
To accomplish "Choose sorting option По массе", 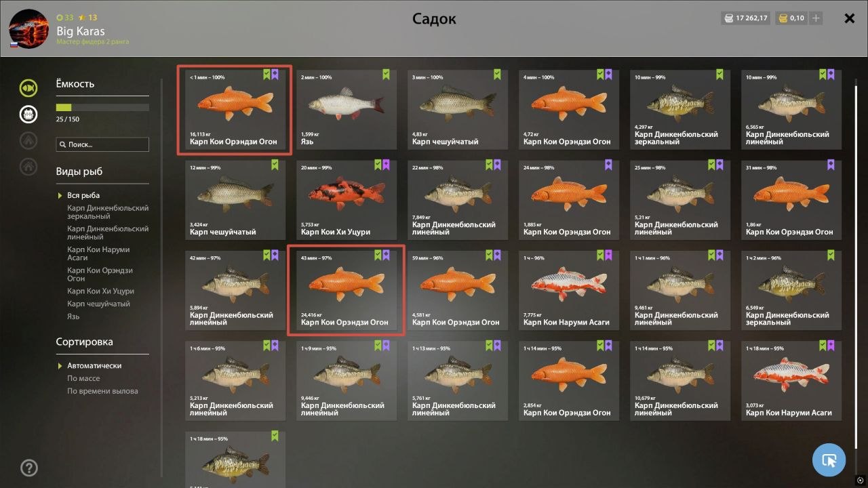I will [83, 378].
